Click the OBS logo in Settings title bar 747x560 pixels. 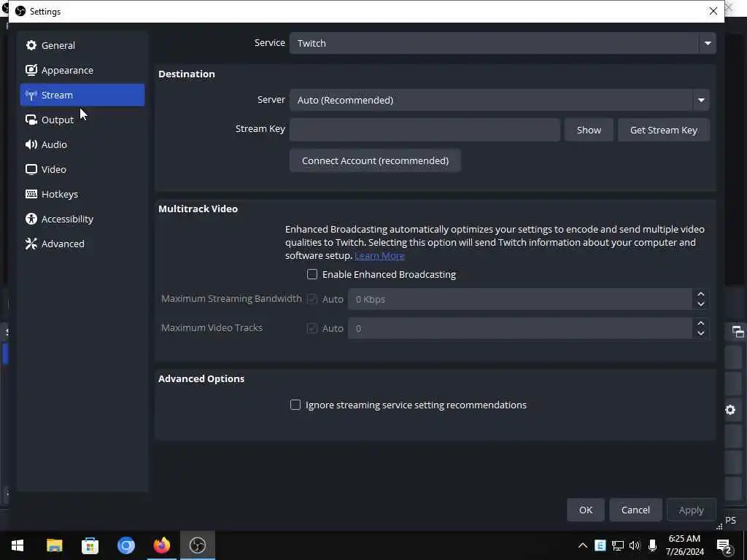(20, 11)
